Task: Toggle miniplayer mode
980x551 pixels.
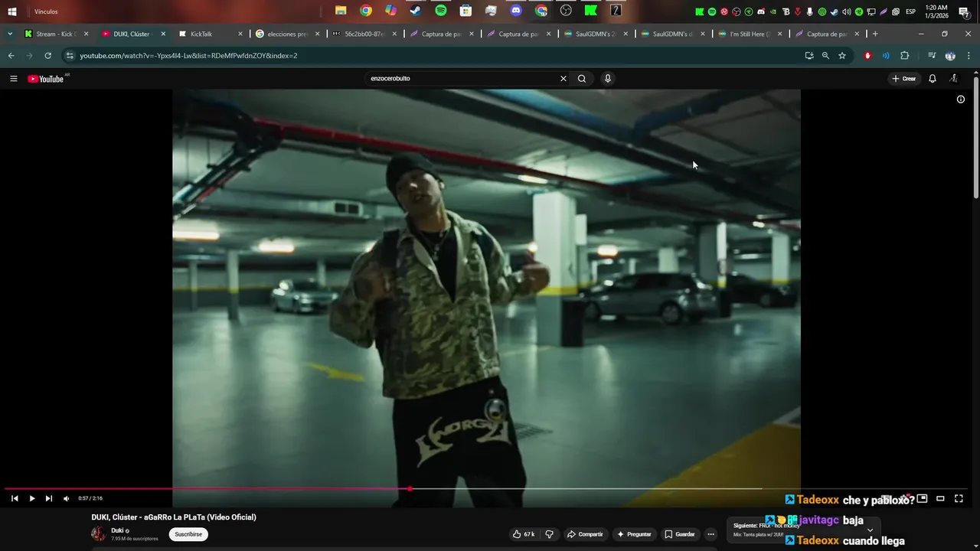Action: tap(923, 498)
